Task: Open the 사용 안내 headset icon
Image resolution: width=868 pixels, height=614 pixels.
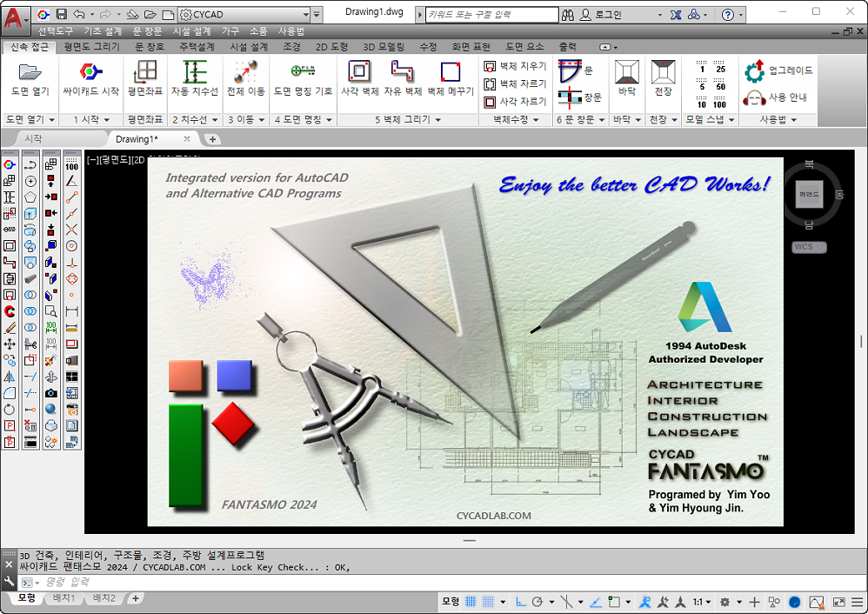Action: (754, 98)
